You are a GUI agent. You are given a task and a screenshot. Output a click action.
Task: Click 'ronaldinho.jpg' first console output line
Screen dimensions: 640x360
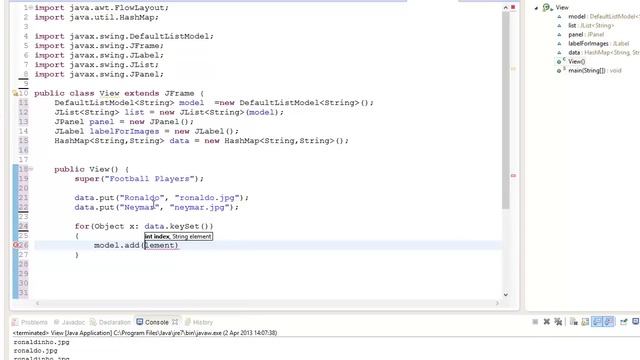[x=41, y=342]
